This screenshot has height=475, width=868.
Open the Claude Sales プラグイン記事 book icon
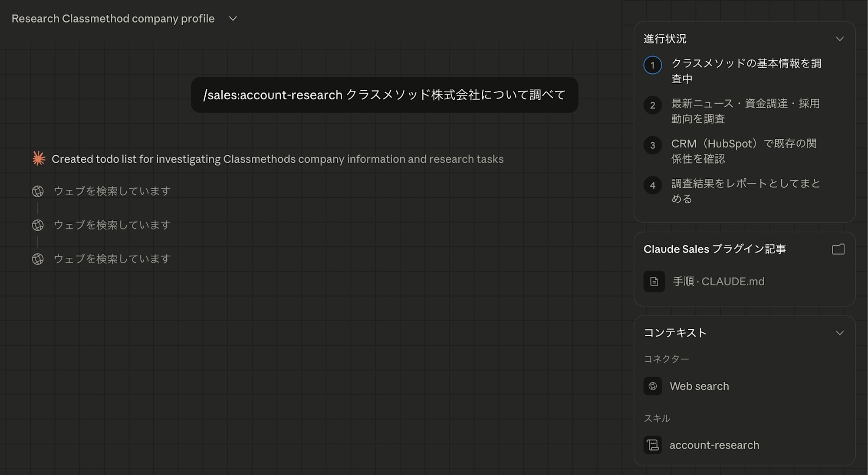838,249
